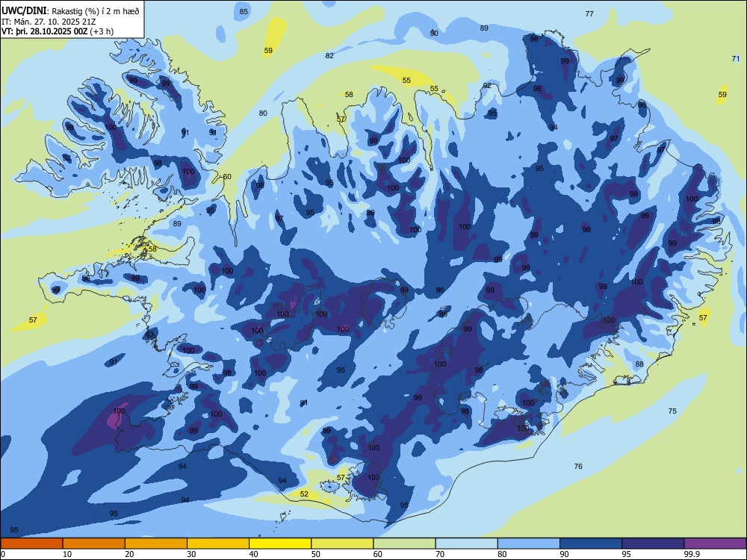Click the map value '75' in the southeast sea
This screenshot has height=560, width=747.
pos(672,411)
